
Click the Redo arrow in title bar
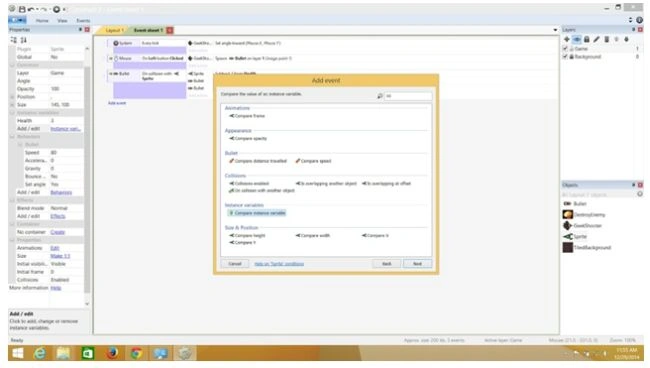[x=44, y=9]
